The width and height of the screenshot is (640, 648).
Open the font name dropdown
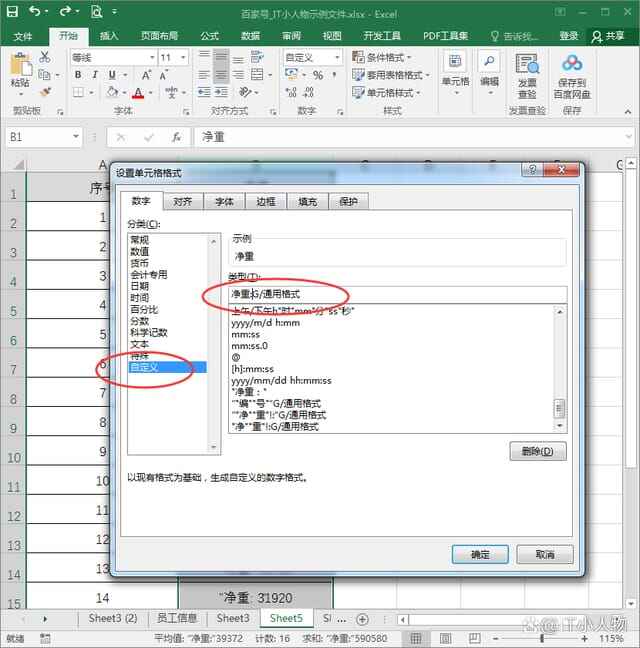[x=152, y=57]
